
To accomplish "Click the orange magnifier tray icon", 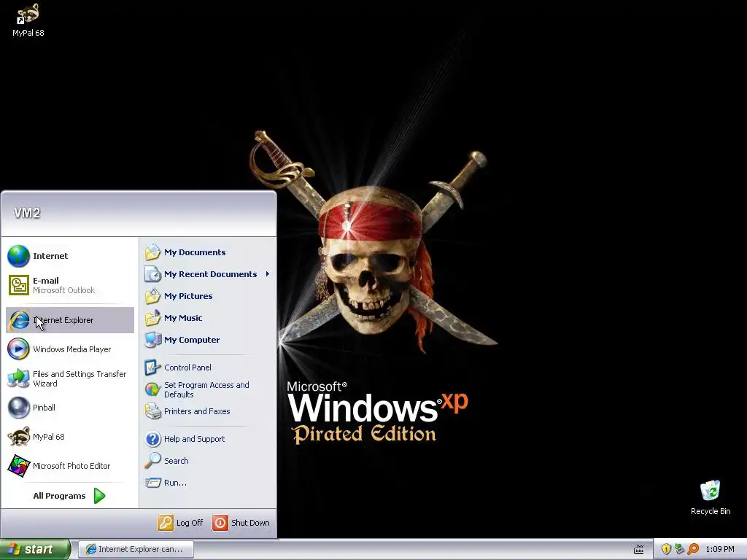I will click(693, 549).
